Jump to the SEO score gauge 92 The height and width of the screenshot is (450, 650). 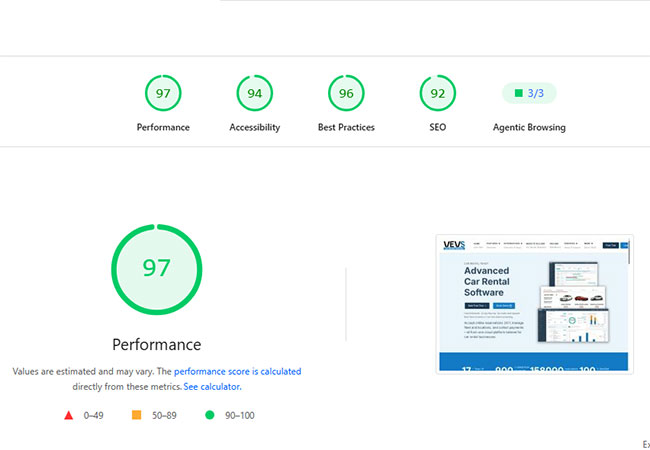click(x=438, y=93)
